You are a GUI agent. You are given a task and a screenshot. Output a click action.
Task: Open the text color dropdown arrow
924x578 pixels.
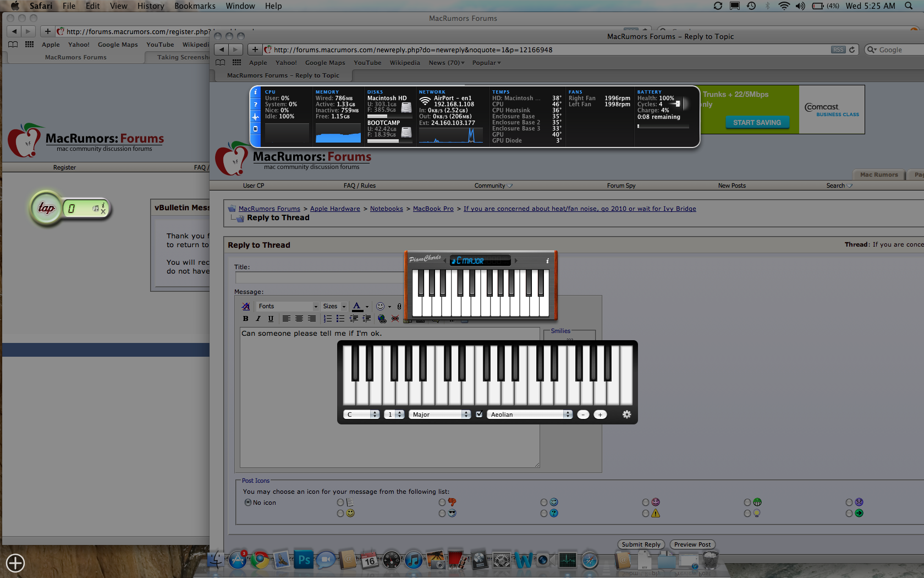[367, 307]
